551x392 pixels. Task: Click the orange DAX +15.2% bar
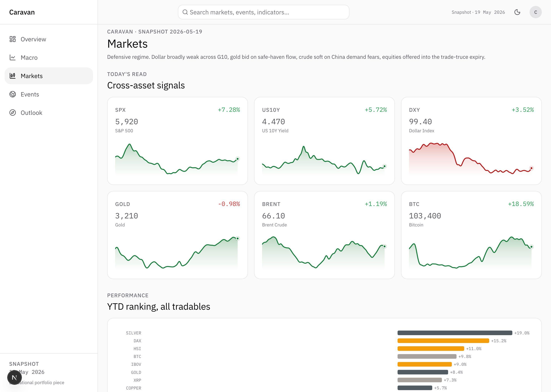(443, 341)
